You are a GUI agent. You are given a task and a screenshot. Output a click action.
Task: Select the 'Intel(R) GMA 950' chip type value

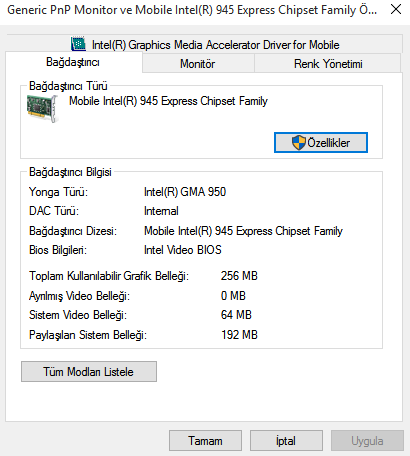coord(185,192)
